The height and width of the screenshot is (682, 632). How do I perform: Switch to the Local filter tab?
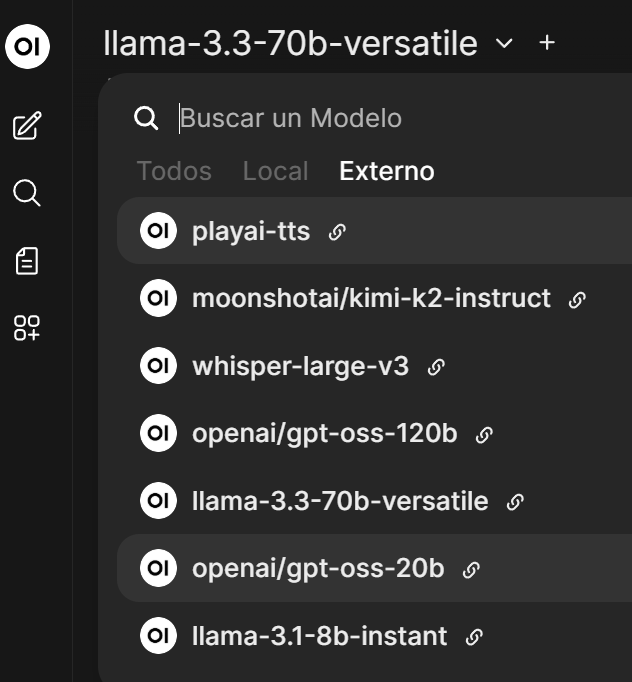pyautogui.click(x=275, y=171)
